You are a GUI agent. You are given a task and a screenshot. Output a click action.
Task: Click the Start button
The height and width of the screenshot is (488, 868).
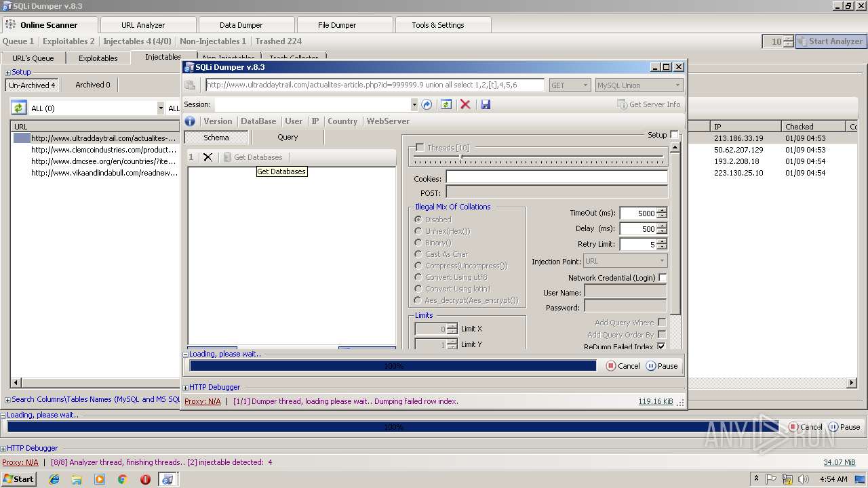18,479
